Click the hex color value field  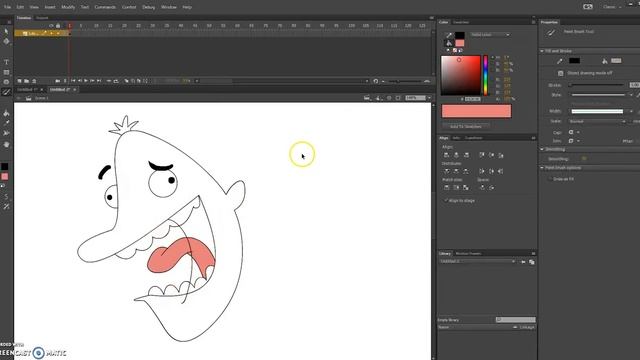pos(472,99)
